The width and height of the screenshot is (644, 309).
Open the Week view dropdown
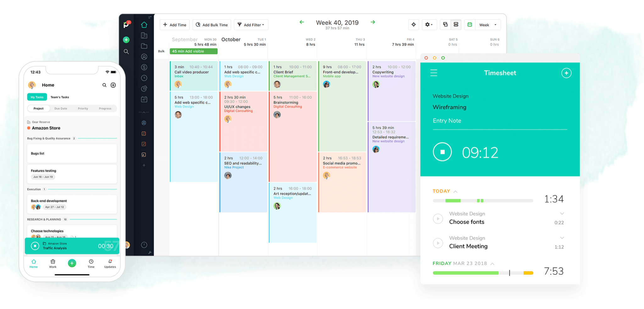coord(488,25)
